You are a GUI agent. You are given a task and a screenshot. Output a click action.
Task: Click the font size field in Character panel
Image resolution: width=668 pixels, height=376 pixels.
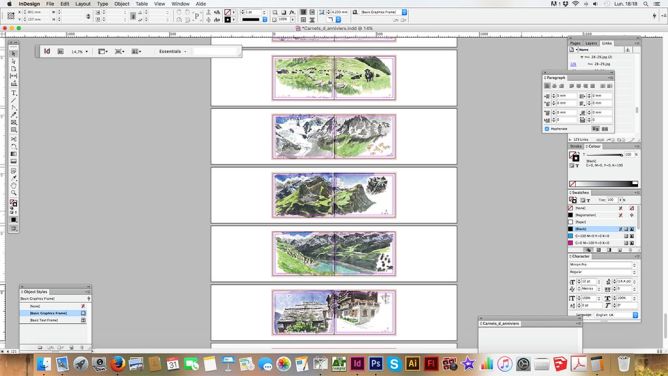[x=589, y=282]
